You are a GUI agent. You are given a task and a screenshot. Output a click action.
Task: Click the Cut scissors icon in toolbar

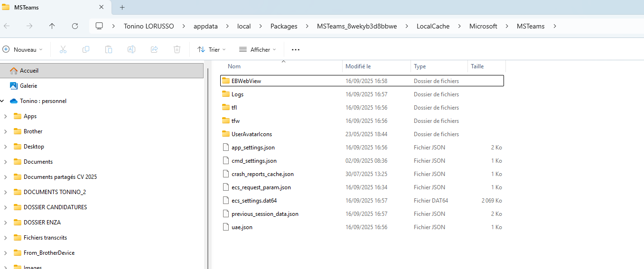63,49
